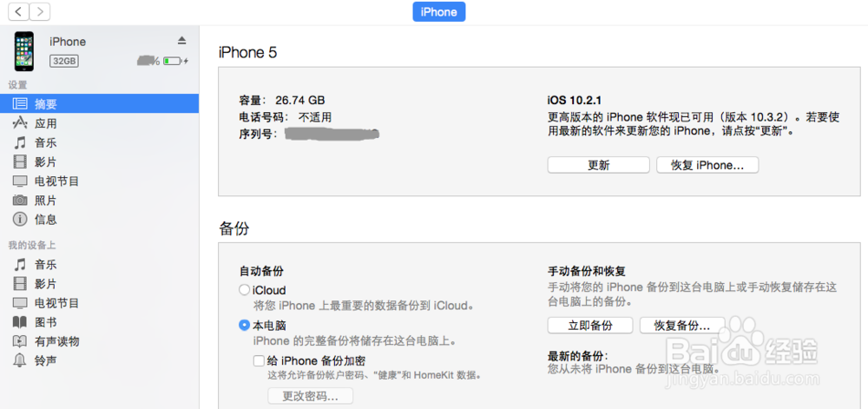This screenshot has height=409, width=868.
Task: Click 图书 book icon in sidebar
Action: coord(20,322)
